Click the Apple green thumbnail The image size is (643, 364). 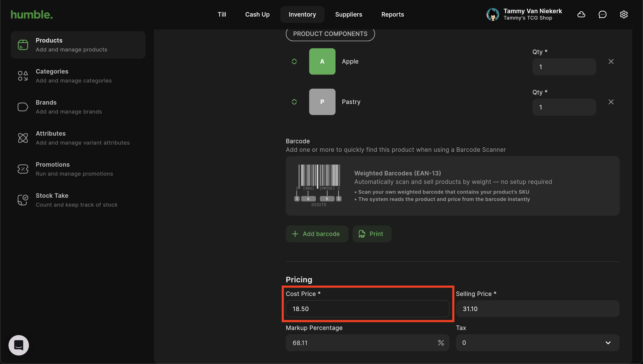coord(322,61)
